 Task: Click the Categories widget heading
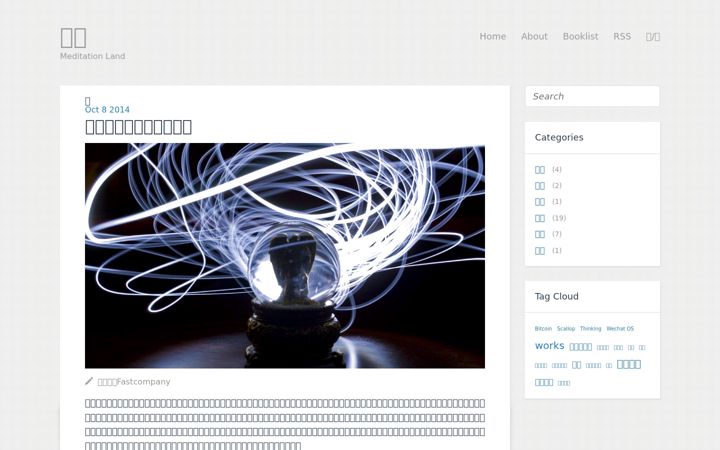tap(559, 137)
